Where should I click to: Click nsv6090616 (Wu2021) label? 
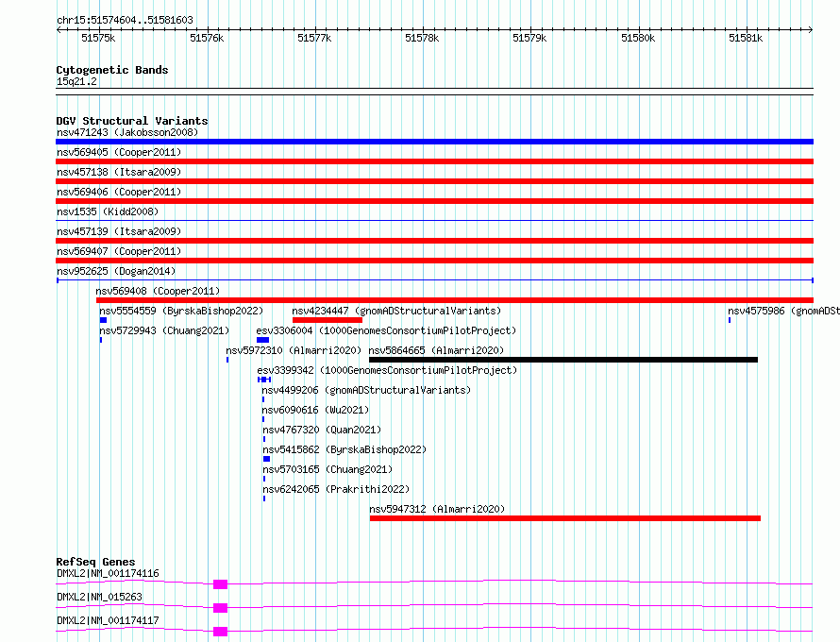315,410
